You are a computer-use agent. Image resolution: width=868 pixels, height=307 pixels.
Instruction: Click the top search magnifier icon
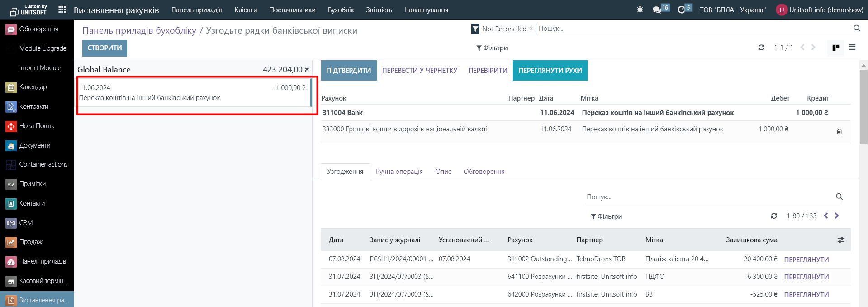(x=857, y=29)
